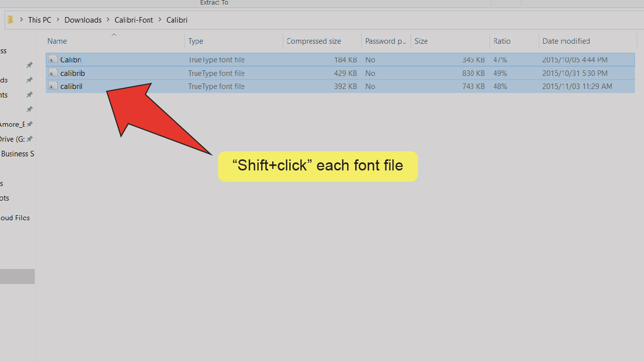Image resolution: width=644 pixels, height=362 pixels.
Task: Click the 429 KB compressed size value
Action: tap(346, 73)
